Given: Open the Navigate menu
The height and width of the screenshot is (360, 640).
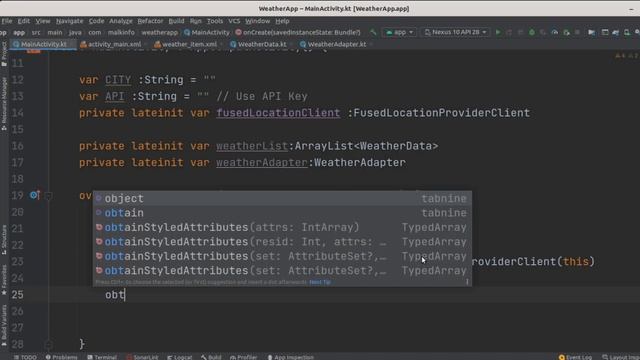Looking at the screenshot, I should pyautogui.click(x=69, y=21).
